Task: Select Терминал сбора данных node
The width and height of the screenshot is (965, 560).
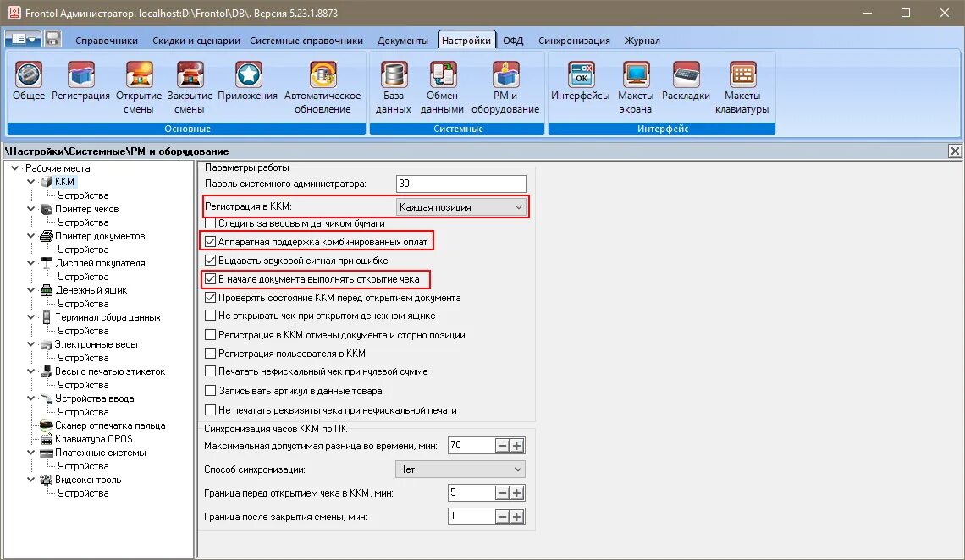Action: (108, 317)
